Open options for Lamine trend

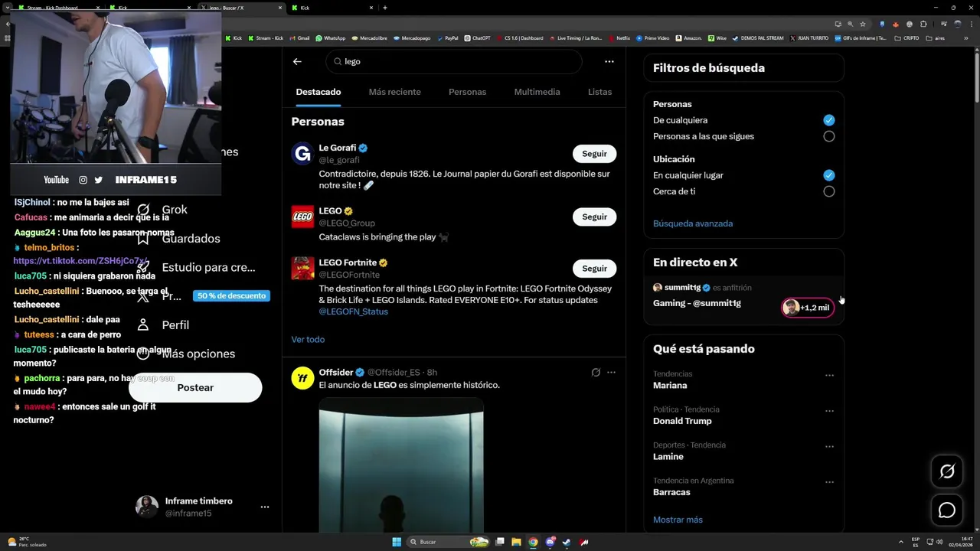click(829, 447)
